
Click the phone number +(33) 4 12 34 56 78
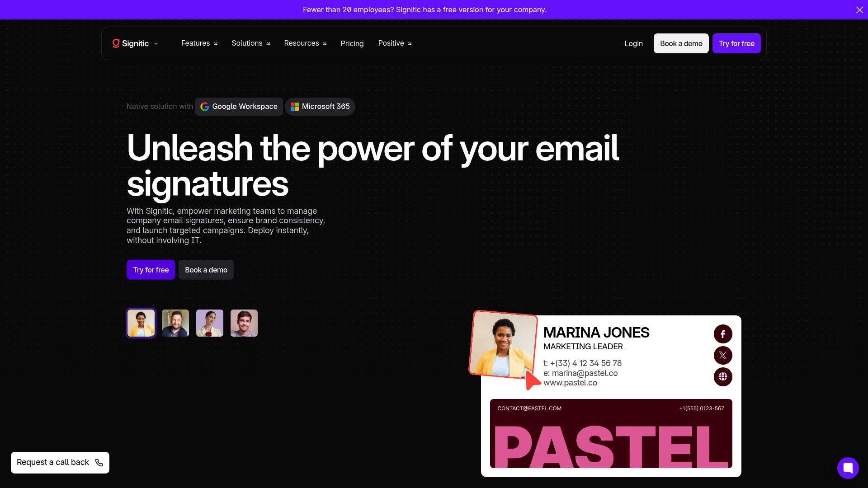[x=586, y=363]
